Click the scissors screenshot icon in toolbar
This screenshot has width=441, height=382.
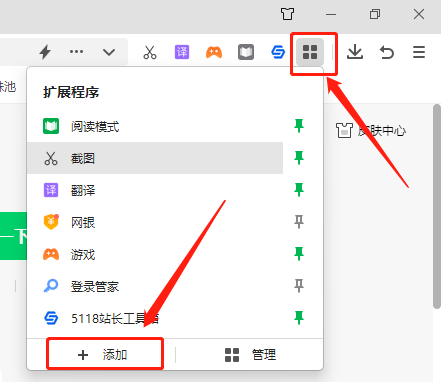[x=150, y=52]
